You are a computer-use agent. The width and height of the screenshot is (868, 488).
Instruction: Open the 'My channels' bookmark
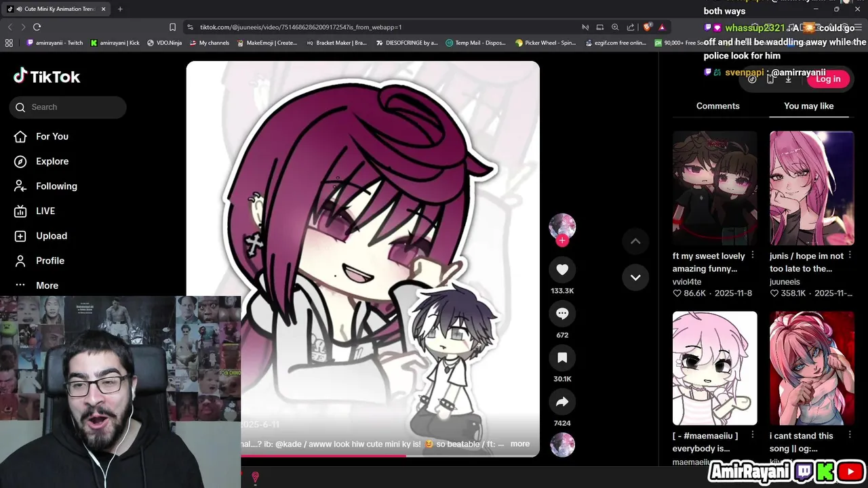coord(210,43)
